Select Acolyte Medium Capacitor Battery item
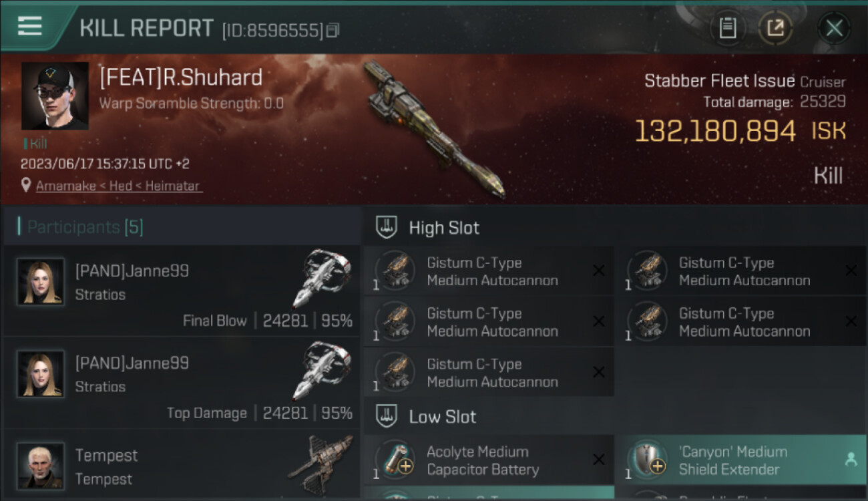The width and height of the screenshot is (868, 501). [489, 460]
